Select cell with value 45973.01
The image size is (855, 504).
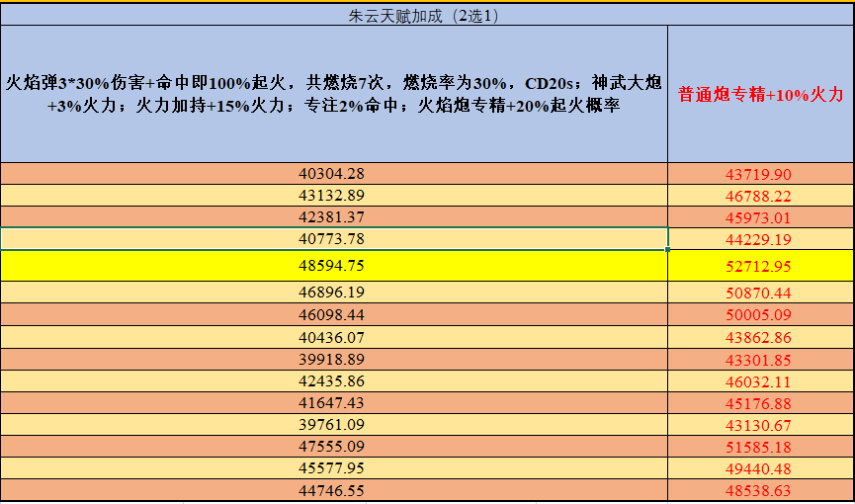coord(761,217)
